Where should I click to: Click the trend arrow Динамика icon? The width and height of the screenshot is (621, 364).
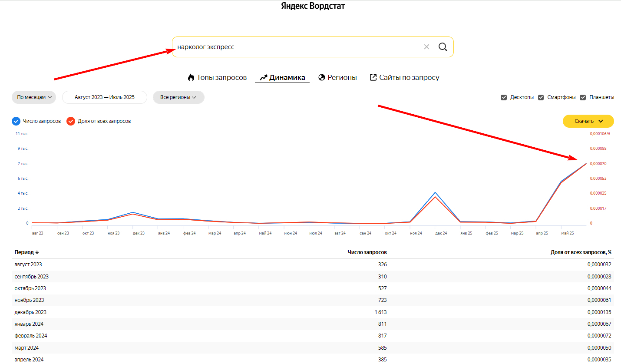pyautogui.click(x=263, y=78)
